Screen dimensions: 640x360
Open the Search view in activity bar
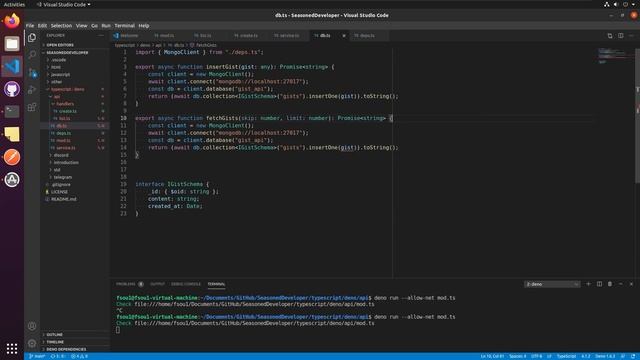[32, 55]
